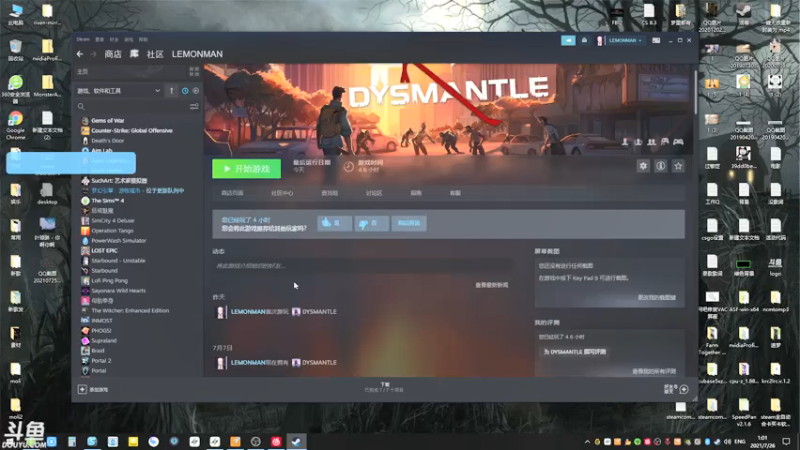
Task: Open the LEMONMAN profile tab
Action: point(197,54)
